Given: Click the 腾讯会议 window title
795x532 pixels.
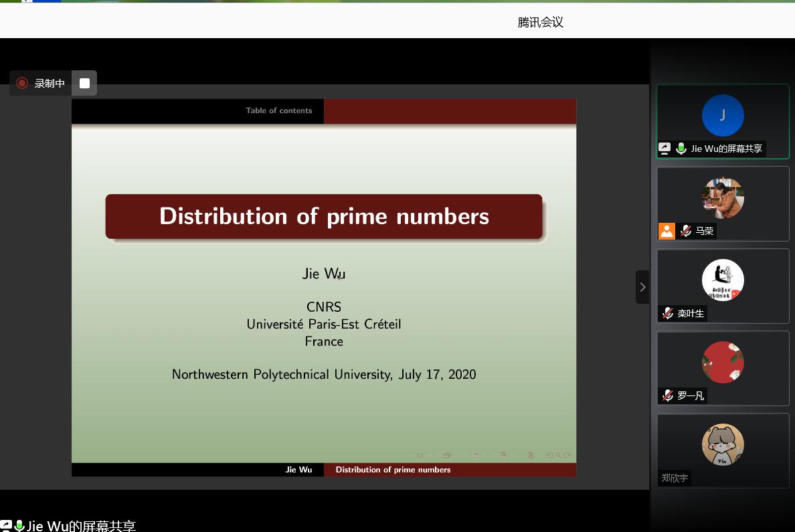Looking at the screenshot, I should 540,22.
